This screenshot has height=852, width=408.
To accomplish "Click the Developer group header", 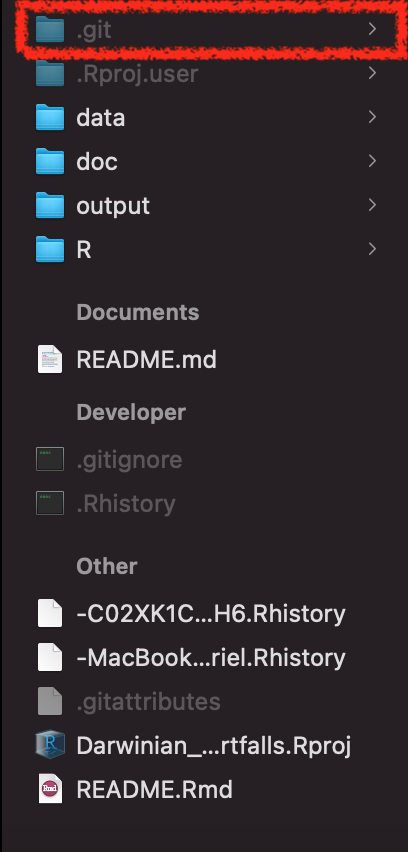I will [x=131, y=412].
